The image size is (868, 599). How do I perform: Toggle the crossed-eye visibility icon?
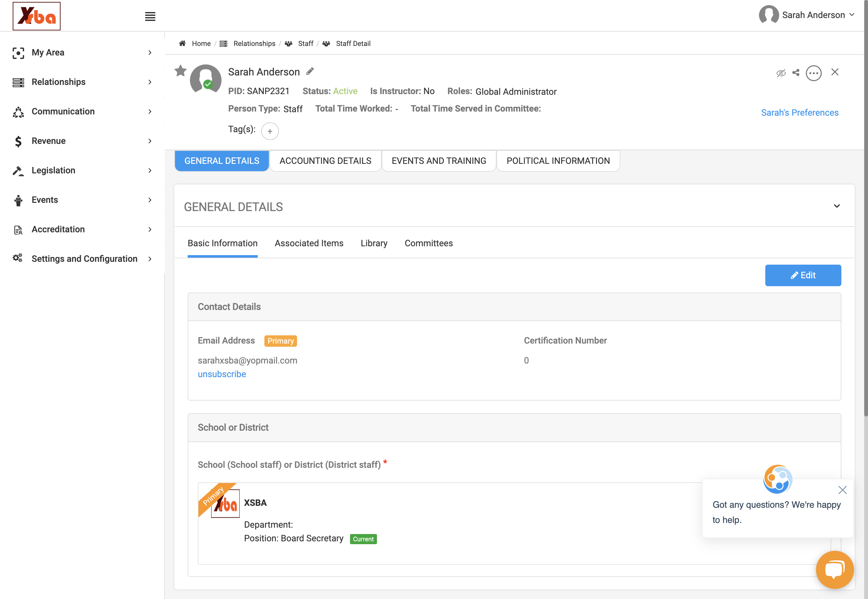click(781, 73)
